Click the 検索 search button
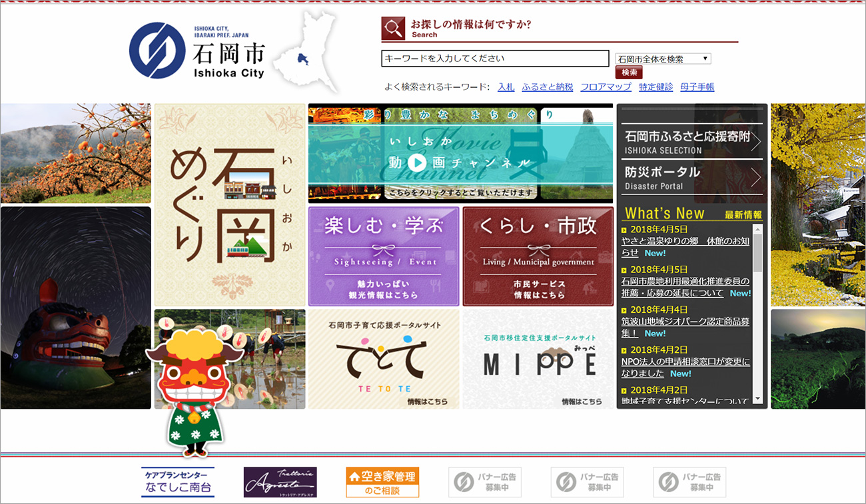The width and height of the screenshot is (866, 504). pos(629,73)
